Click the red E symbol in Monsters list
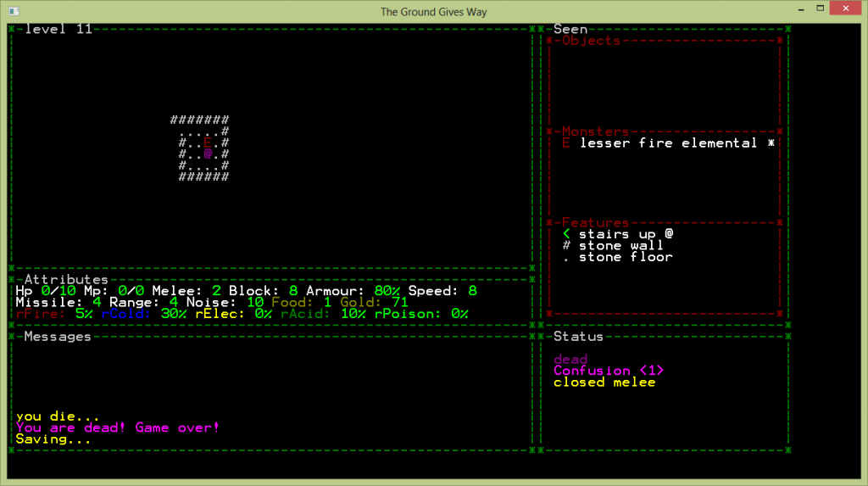 565,143
